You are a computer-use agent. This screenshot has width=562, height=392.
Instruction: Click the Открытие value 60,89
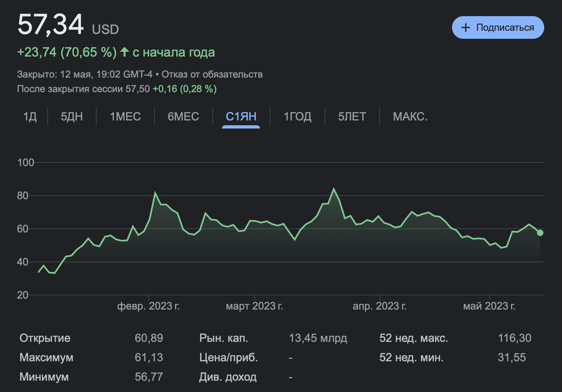click(149, 338)
